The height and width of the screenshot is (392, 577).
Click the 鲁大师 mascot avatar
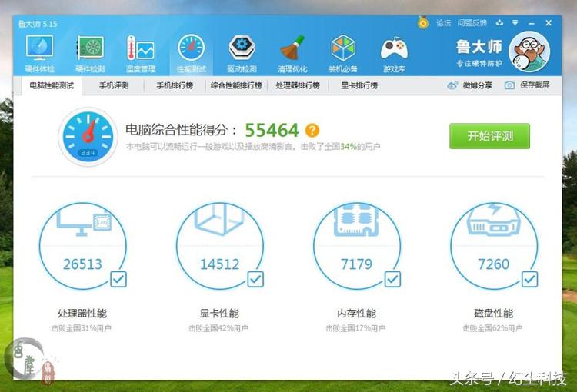point(529,51)
